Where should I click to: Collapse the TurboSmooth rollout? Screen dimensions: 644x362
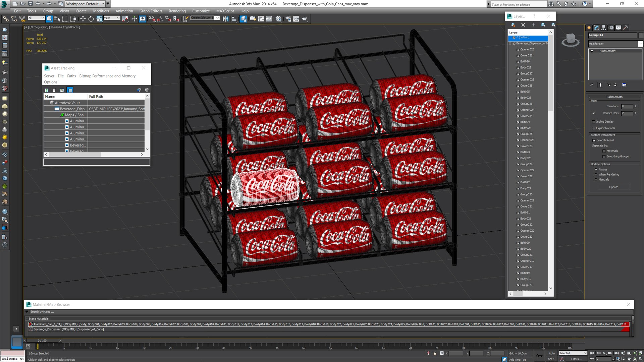pos(614,97)
